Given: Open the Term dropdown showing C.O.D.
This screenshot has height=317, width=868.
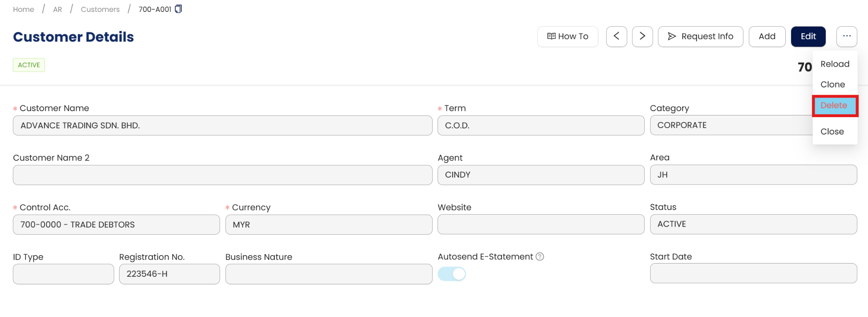Looking at the screenshot, I should [540, 126].
